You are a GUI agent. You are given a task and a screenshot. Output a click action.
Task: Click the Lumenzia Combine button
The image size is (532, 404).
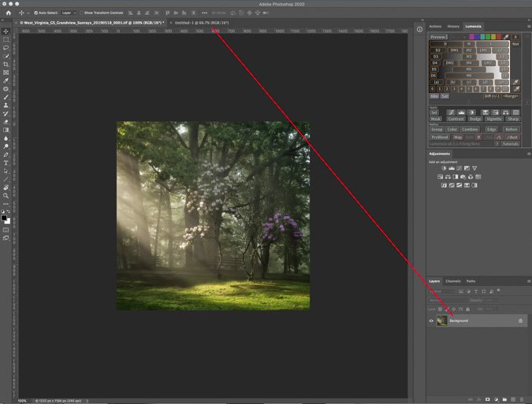[x=470, y=129]
